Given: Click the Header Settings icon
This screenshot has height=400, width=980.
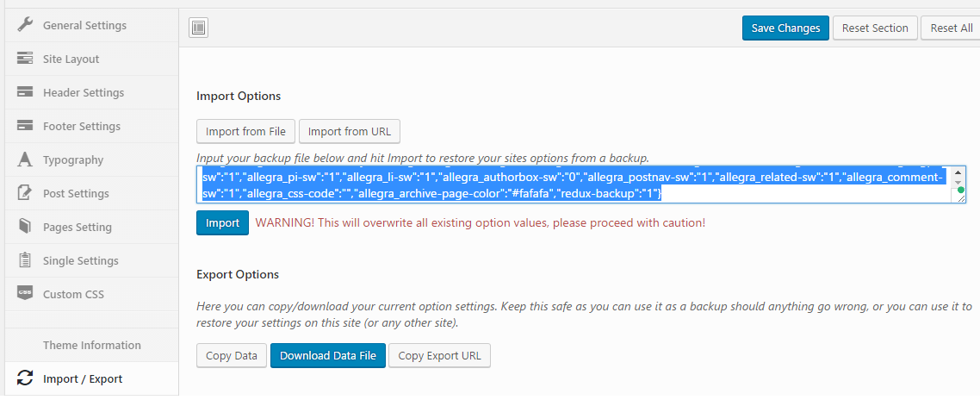Looking at the screenshot, I should coord(25,92).
